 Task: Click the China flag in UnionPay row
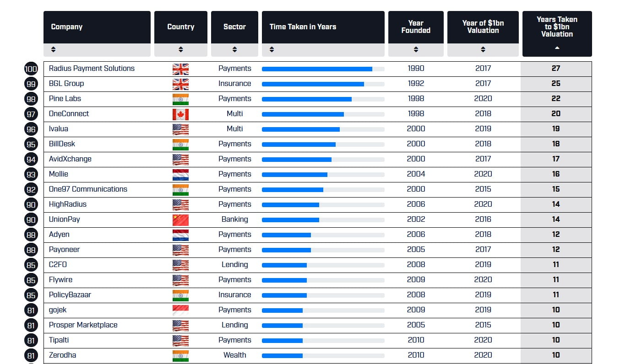(180, 220)
